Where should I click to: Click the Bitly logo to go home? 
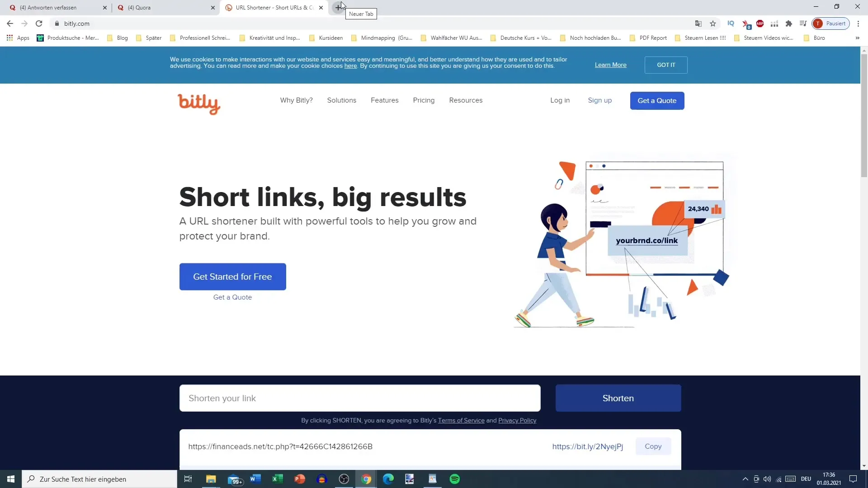pyautogui.click(x=198, y=103)
